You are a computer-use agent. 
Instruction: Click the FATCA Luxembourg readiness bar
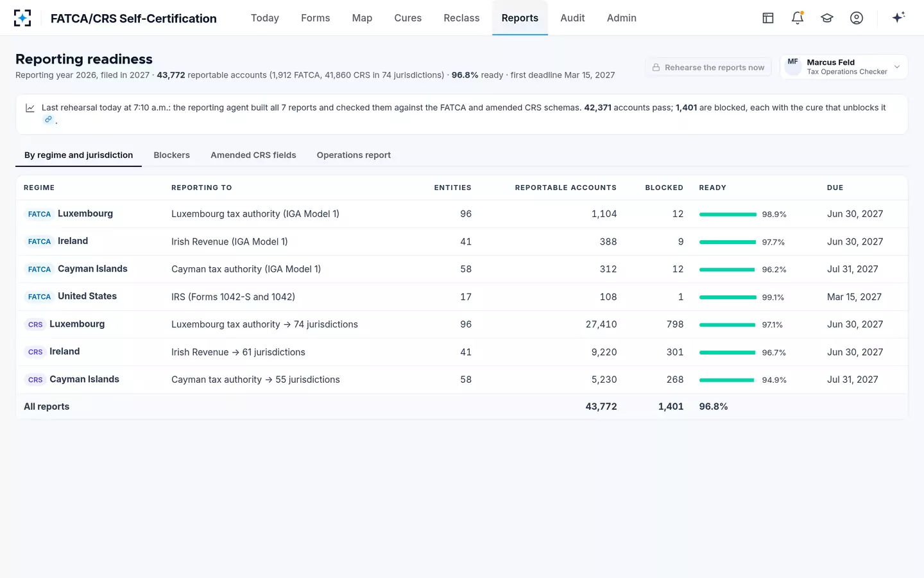[728, 215]
